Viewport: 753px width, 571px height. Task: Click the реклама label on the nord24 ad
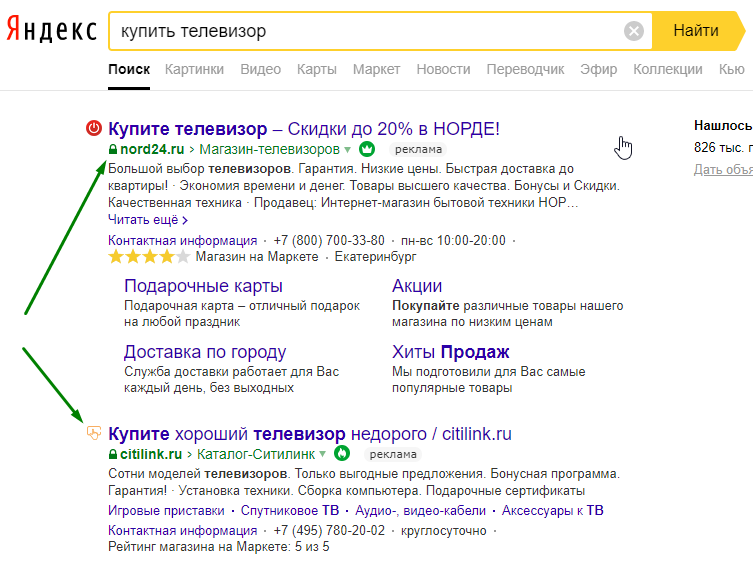point(418,149)
